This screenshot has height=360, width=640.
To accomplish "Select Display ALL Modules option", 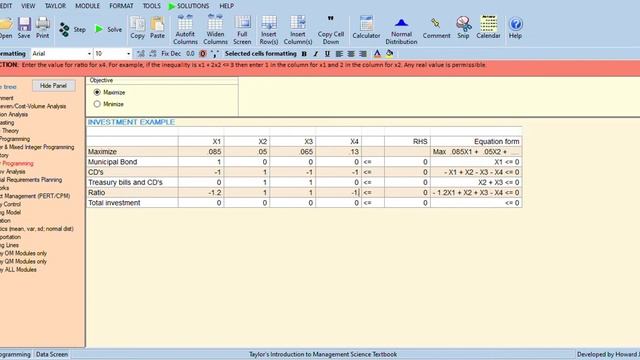I will tap(18, 269).
